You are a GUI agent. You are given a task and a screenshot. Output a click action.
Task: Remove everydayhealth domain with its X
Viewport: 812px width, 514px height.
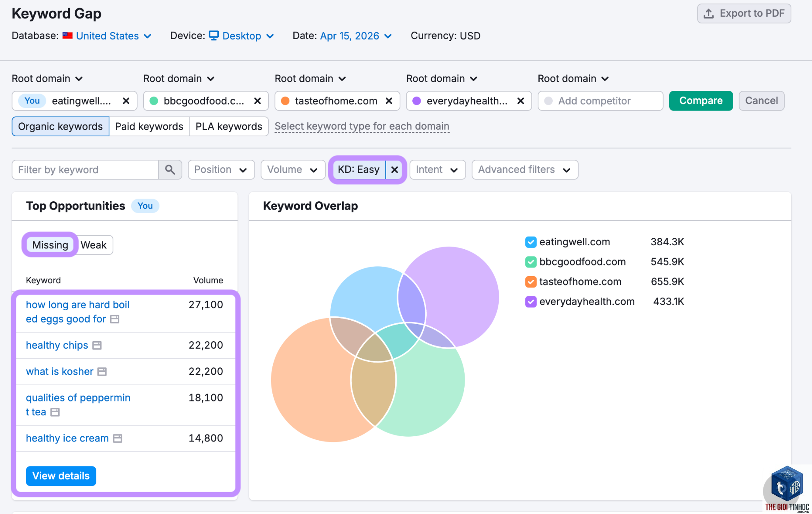(x=521, y=101)
